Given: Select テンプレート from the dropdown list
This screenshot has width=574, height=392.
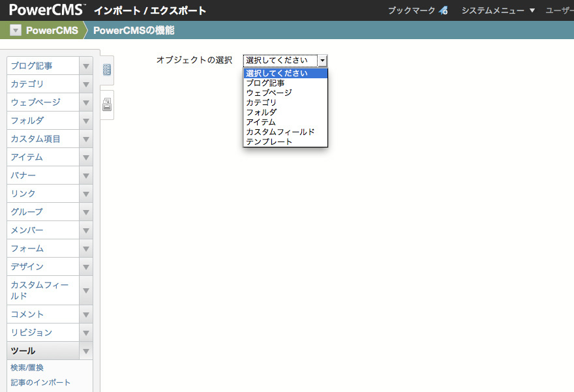Looking at the screenshot, I should click(269, 142).
